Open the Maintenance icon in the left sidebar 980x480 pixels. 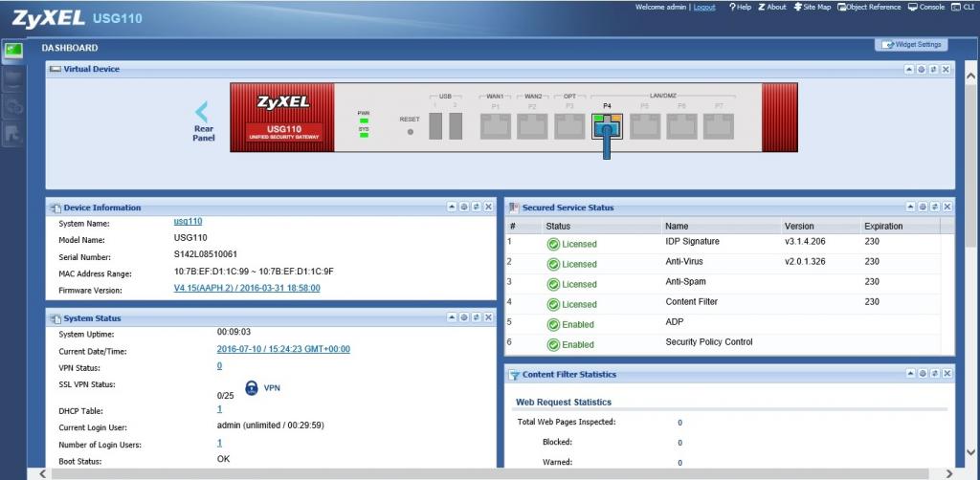pyautogui.click(x=13, y=134)
